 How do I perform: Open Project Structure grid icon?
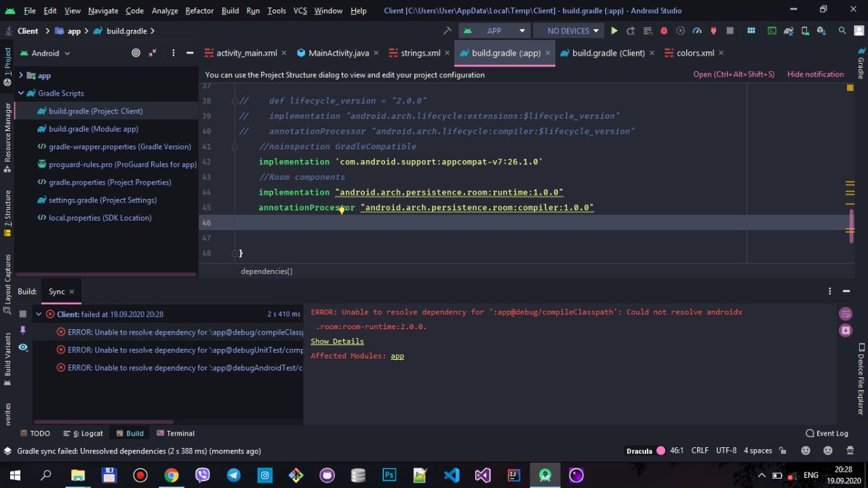(751, 31)
